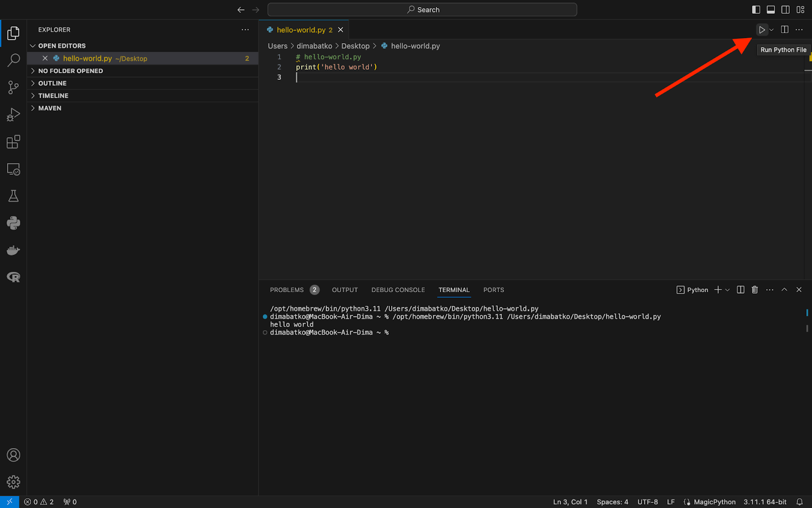This screenshot has height=508, width=812.
Task: Click Desktop in the breadcrumb path
Action: point(355,46)
